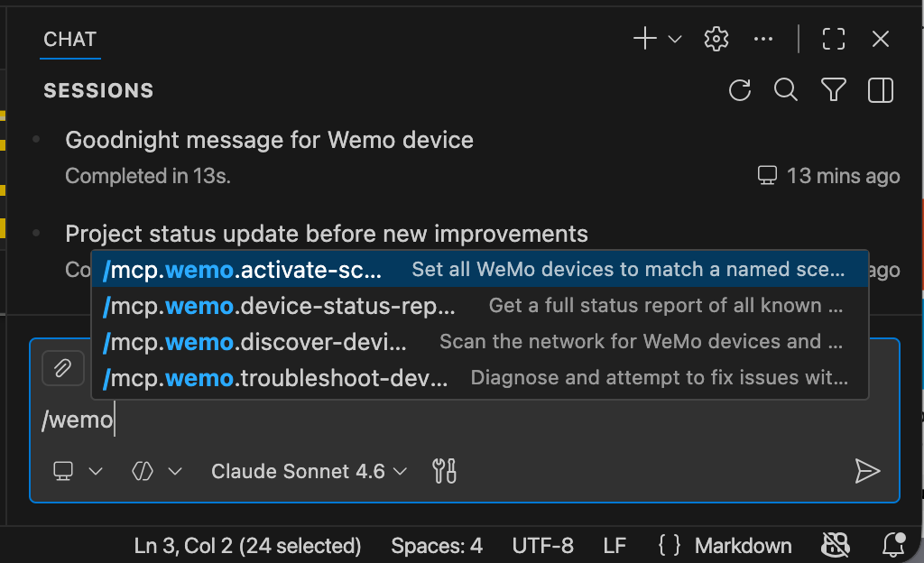Refresh the sessions list

click(739, 90)
